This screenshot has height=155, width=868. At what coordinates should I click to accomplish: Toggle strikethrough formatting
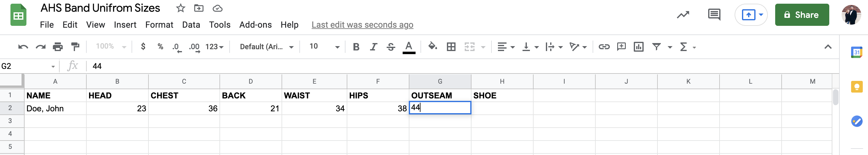pyautogui.click(x=391, y=46)
